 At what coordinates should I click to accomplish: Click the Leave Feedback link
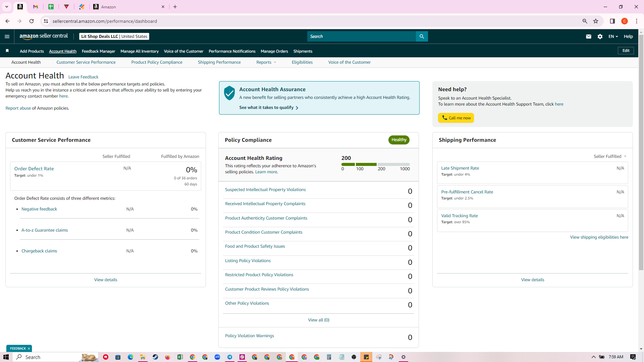(x=84, y=77)
